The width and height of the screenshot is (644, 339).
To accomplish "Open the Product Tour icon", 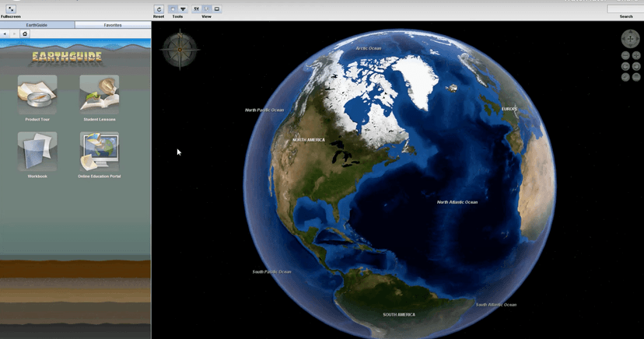I will pos(37,95).
